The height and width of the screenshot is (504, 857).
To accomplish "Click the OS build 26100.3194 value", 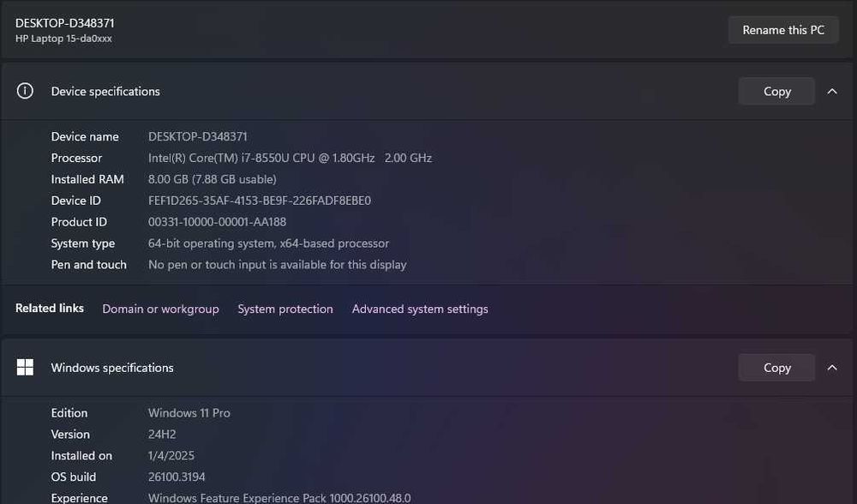I will pos(177,477).
